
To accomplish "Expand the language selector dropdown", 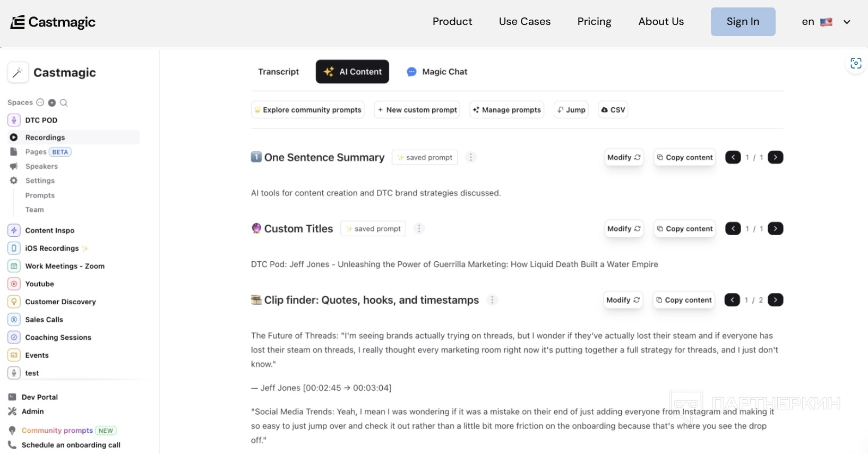I will click(x=847, y=22).
